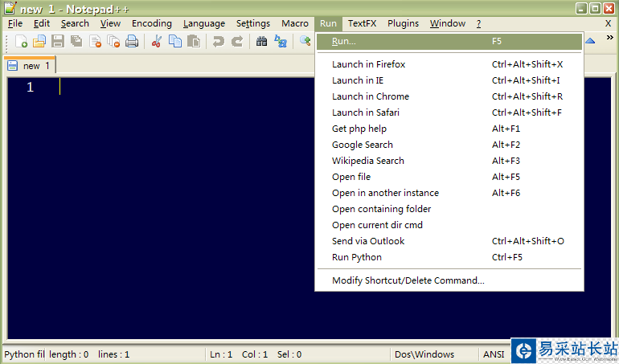
Task: Select Run Python entry
Action: click(x=449, y=257)
